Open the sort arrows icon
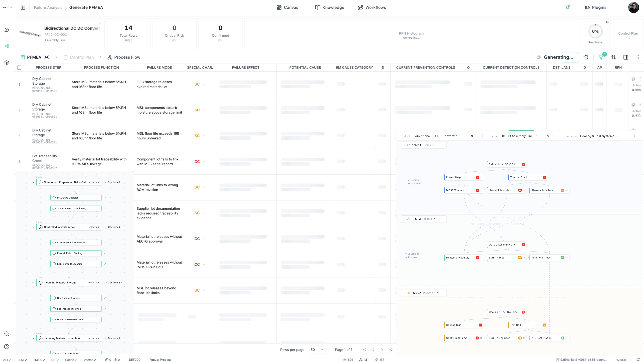Viewport: 644px width, 362px height. (613, 57)
